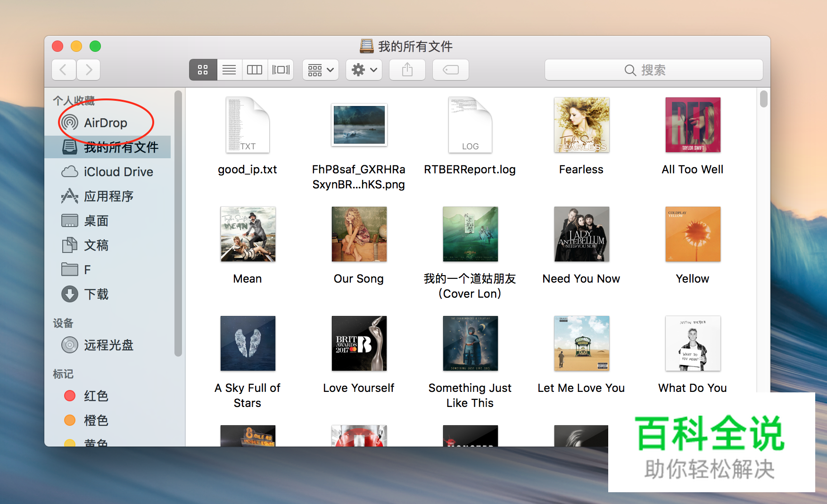Select 我的一个道姑朋友 cover
This screenshot has height=504, width=827.
click(470, 234)
